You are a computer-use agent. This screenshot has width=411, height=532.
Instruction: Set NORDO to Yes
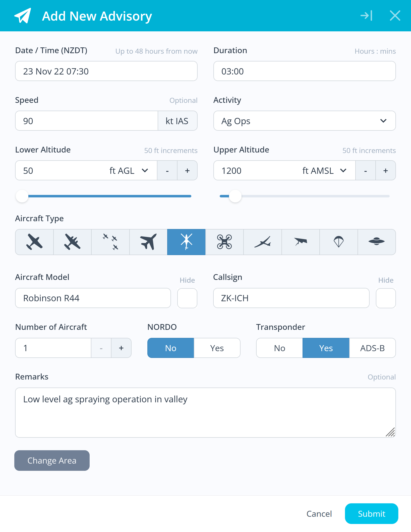[x=217, y=348]
